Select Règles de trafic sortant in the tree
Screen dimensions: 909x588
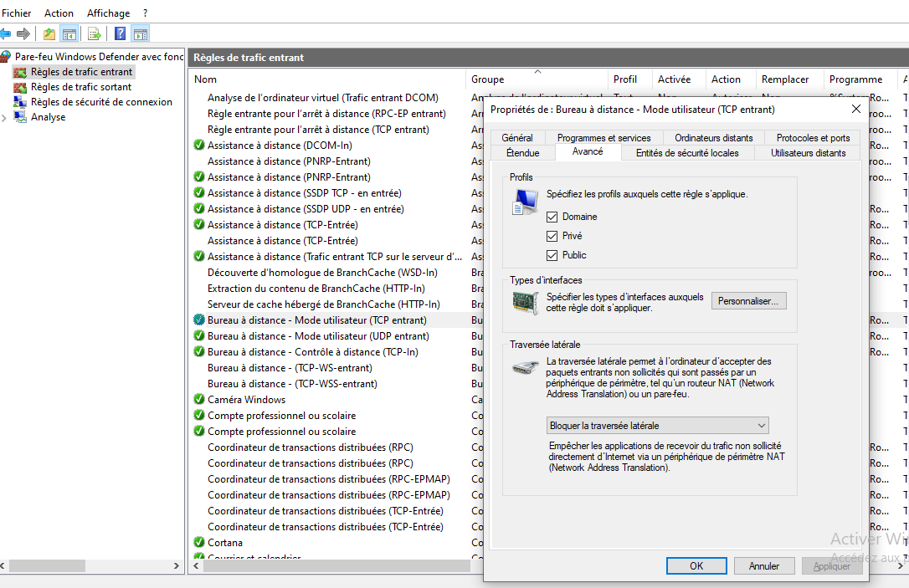(81, 87)
